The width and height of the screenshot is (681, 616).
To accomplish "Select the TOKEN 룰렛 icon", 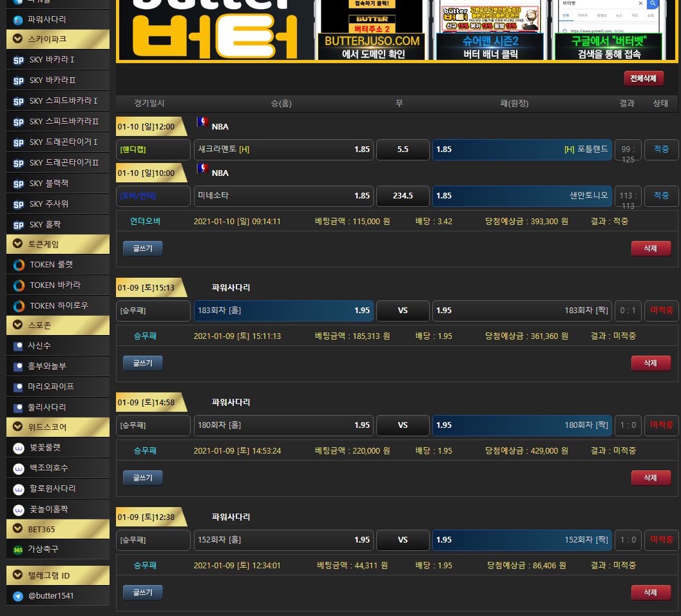I will click(x=19, y=265).
